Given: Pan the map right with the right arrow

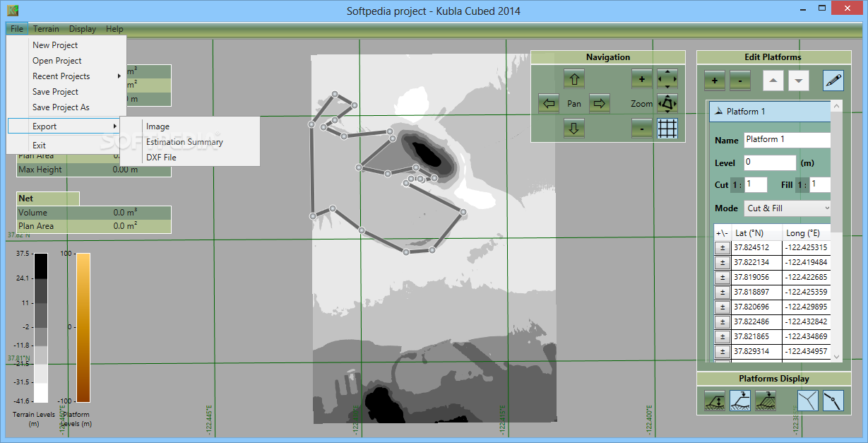Looking at the screenshot, I should click(x=600, y=104).
